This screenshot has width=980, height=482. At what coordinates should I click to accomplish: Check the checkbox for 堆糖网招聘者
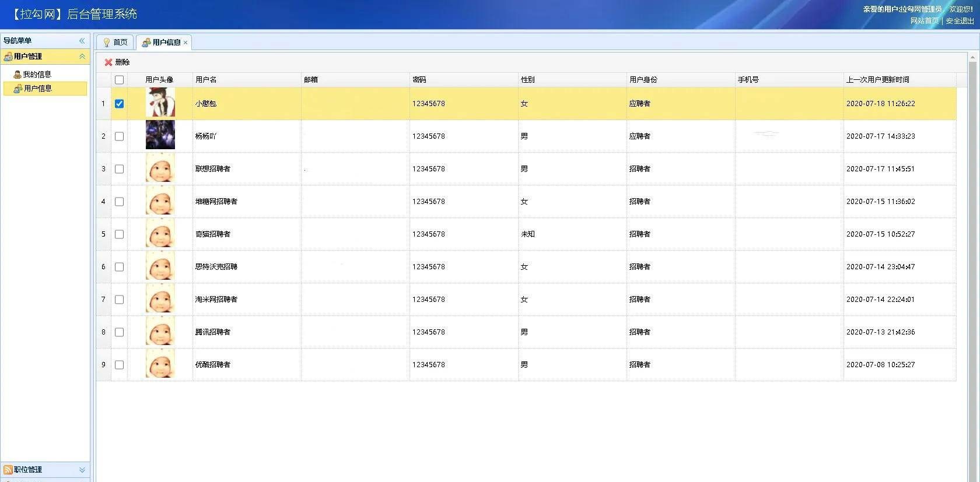[120, 202]
